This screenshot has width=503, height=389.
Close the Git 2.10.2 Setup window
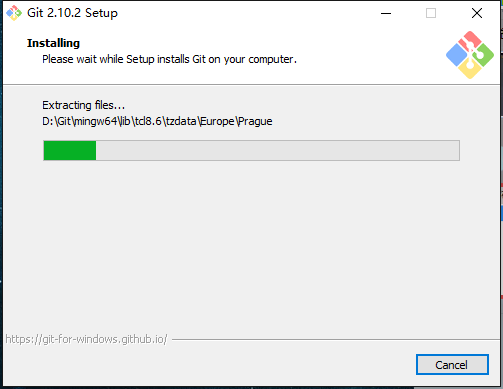(477, 13)
